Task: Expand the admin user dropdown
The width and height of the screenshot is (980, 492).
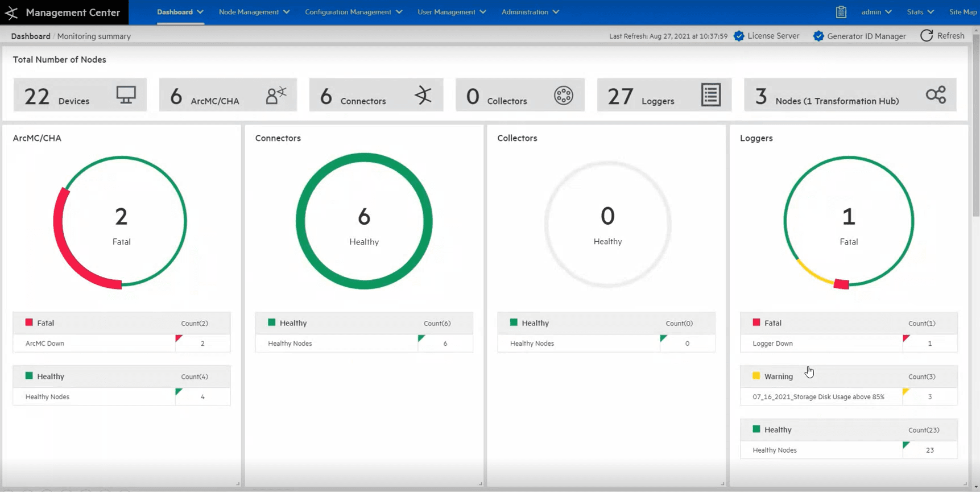Action: [876, 12]
